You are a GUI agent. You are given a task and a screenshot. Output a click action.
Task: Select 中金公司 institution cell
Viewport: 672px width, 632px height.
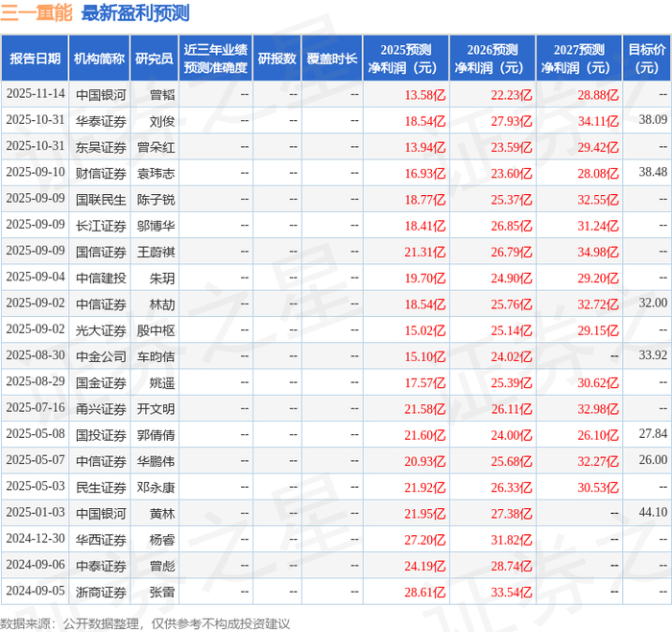tap(101, 356)
